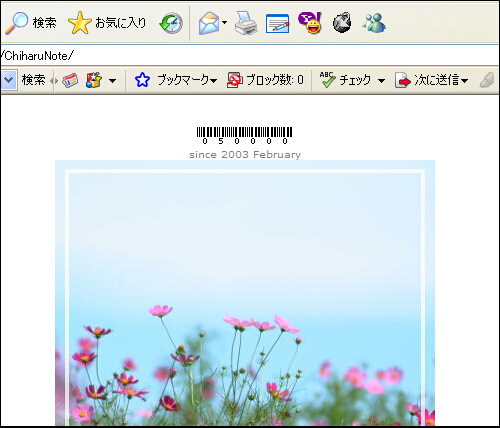Click the dark round toolbar icon

pyautogui.click(x=342, y=23)
